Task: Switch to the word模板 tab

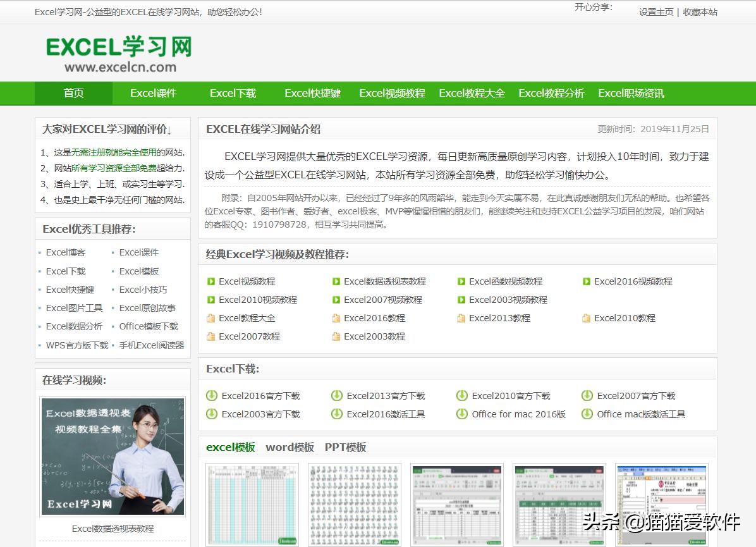Action: tap(290, 447)
